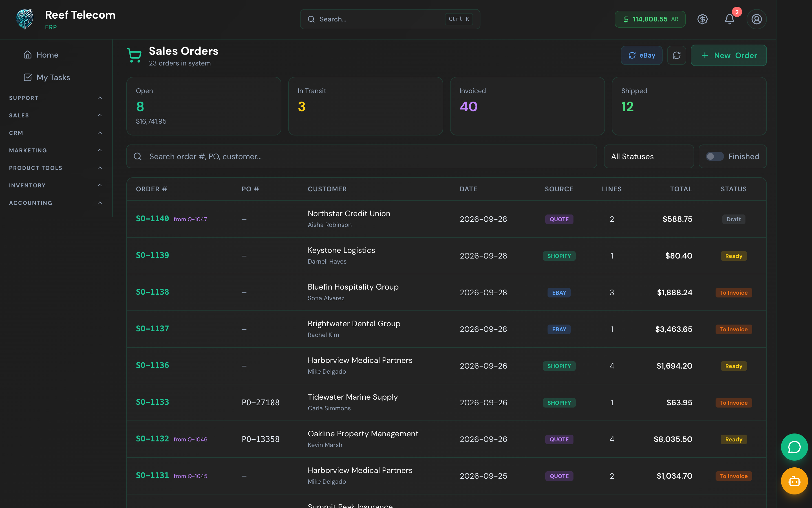Open order SO-1131 link
Screen dimensions: 812x508
click(x=152, y=475)
